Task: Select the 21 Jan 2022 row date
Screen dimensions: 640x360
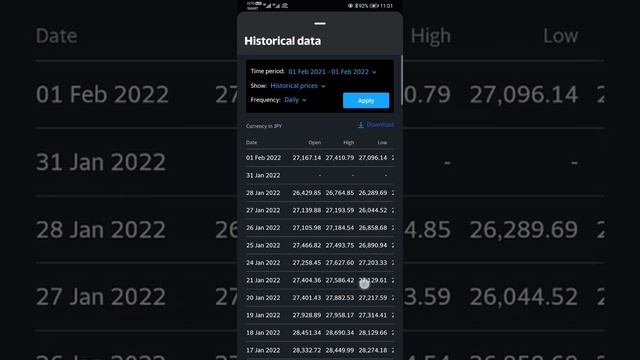Action: coord(263,280)
